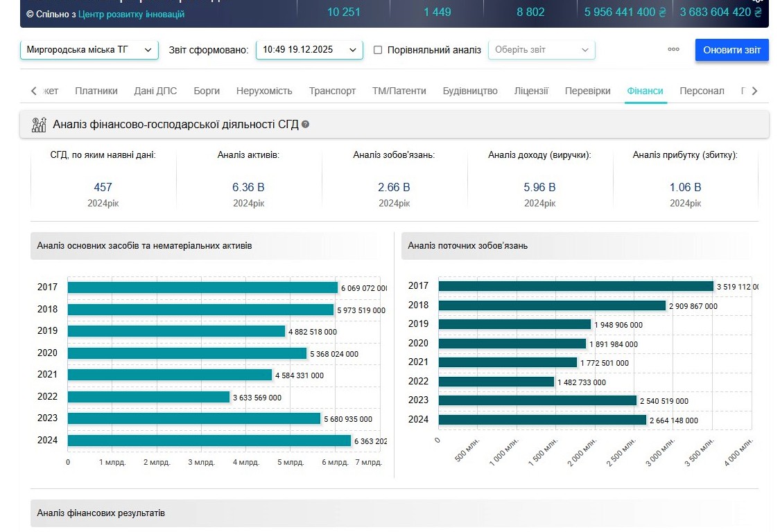780x532 pixels.
Task: Go to the Транспорт tab
Action: point(332,91)
